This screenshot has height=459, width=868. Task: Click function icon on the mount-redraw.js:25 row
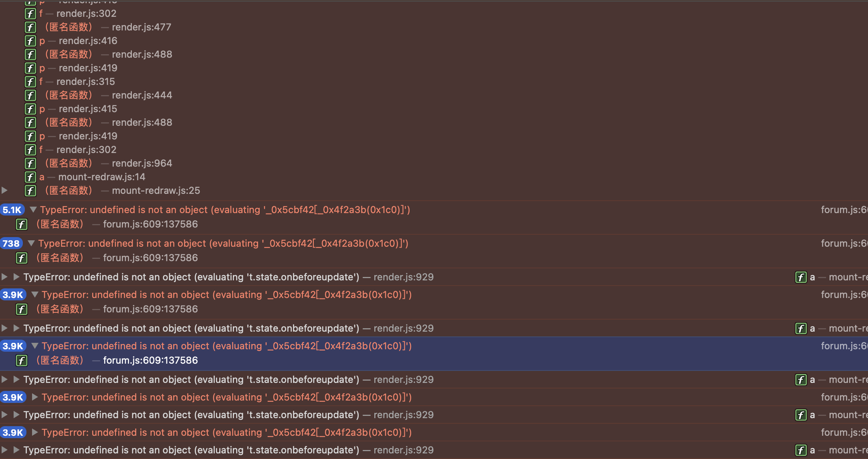tap(30, 191)
